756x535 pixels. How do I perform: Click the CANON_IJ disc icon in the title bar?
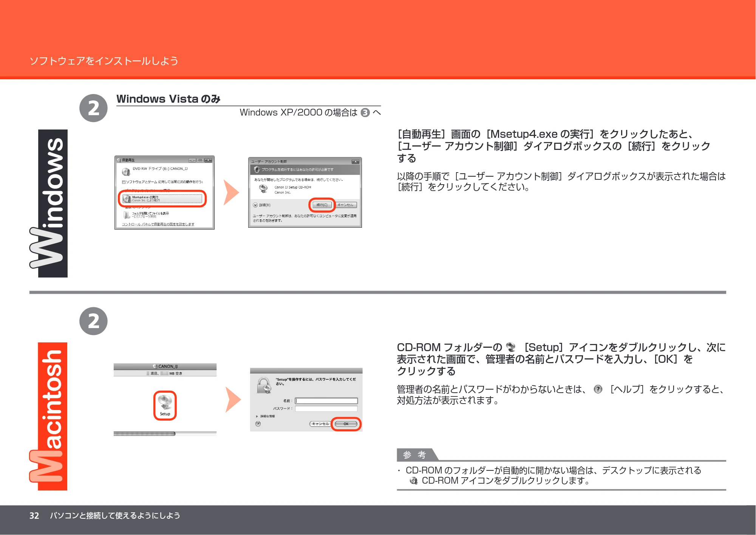click(155, 366)
